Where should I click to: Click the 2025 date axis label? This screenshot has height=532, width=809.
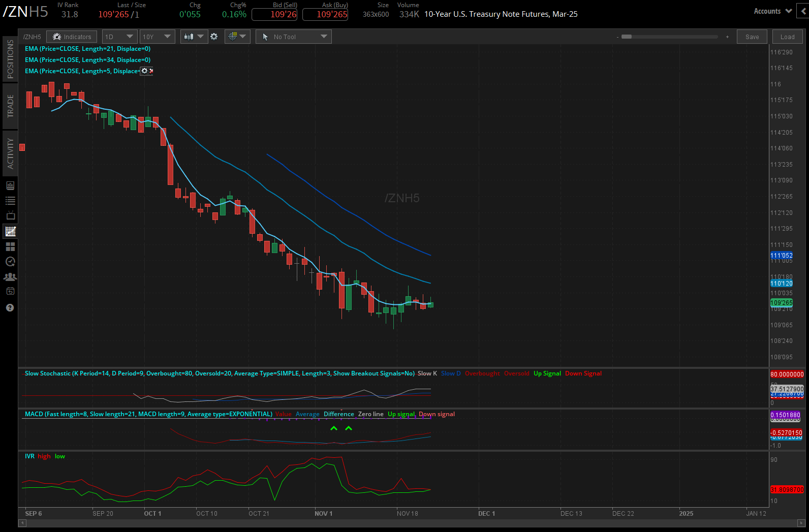point(686,514)
